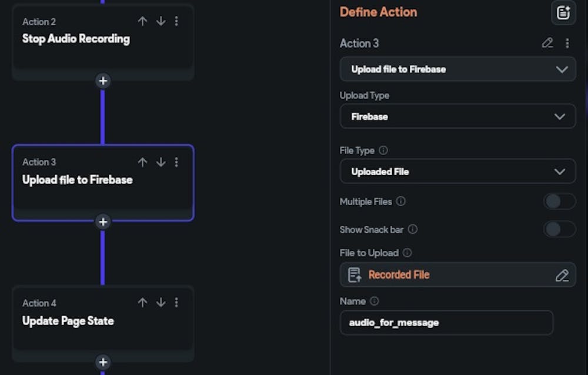Click pencil edit icon beside Action 3 title
588x375 pixels.
(547, 43)
